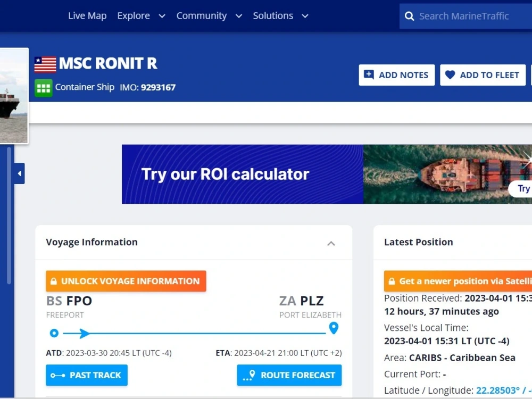The height and width of the screenshot is (399, 532).
Task: Open the ROUTE FORECAST view
Action: (289, 375)
